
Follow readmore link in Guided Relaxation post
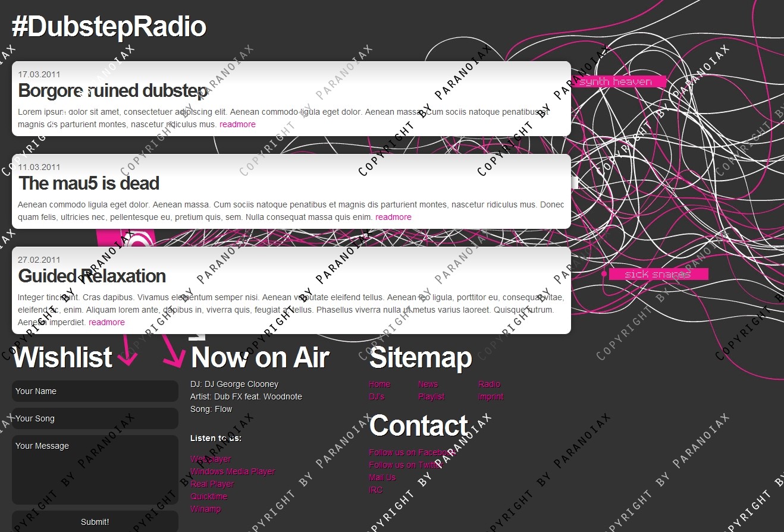click(x=106, y=322)
